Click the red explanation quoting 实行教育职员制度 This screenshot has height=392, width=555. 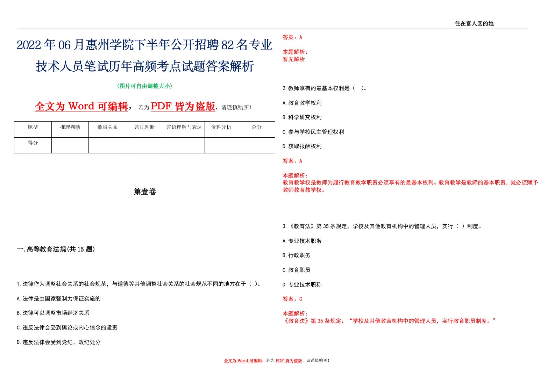click(x=389, y=321)
